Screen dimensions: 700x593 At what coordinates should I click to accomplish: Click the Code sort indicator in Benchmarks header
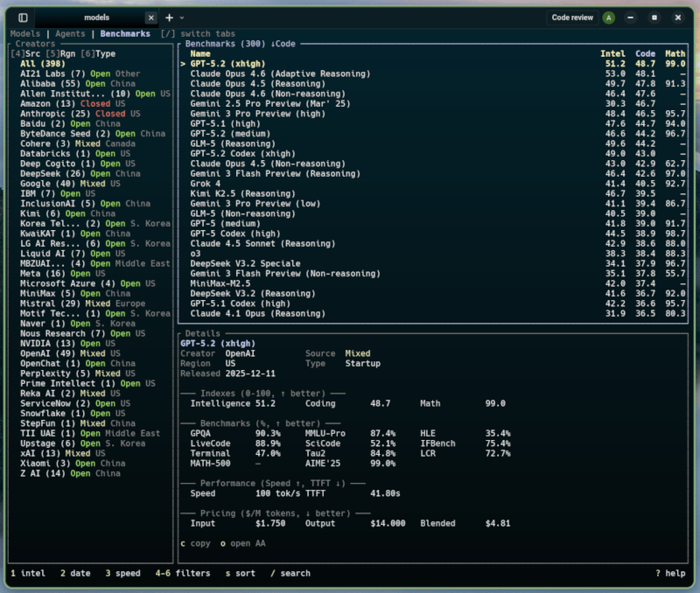(x=647, y=52)
